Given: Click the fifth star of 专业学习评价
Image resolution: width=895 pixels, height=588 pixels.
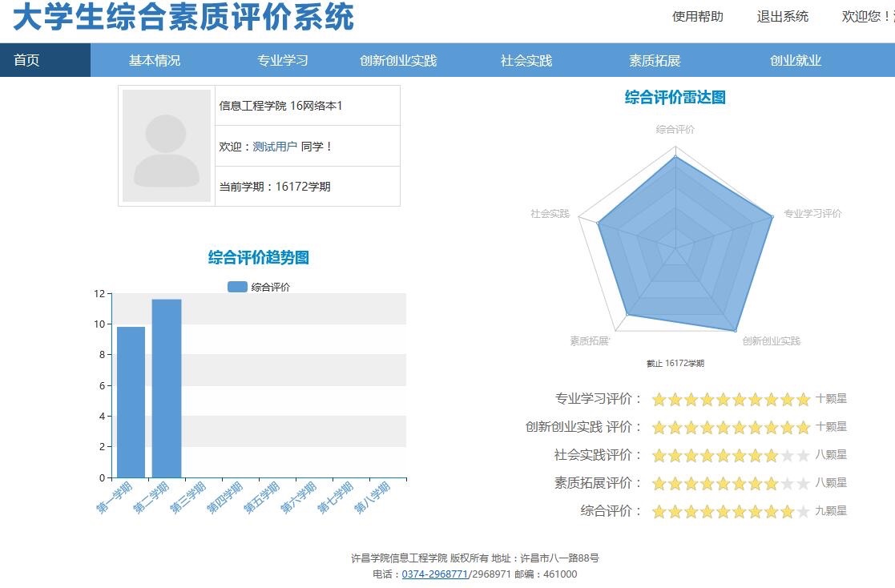Looking at the screenshot, I should click(726, 398).
